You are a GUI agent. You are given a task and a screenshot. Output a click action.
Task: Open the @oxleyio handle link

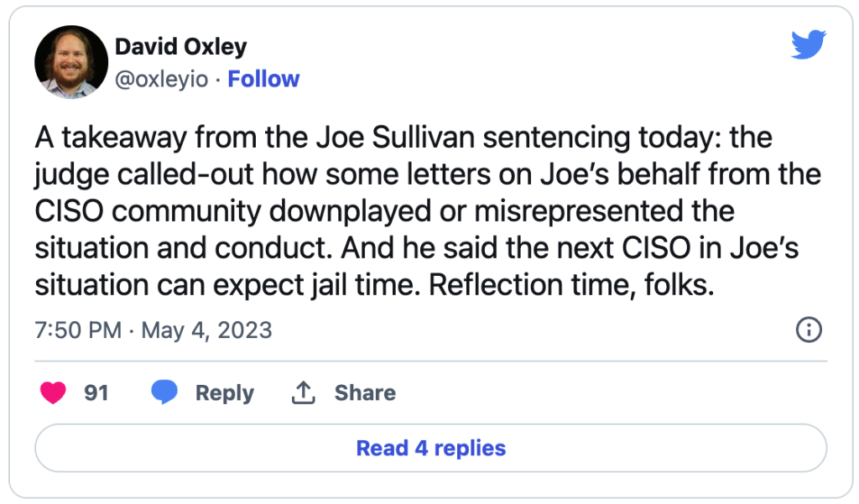coord(163,79)
